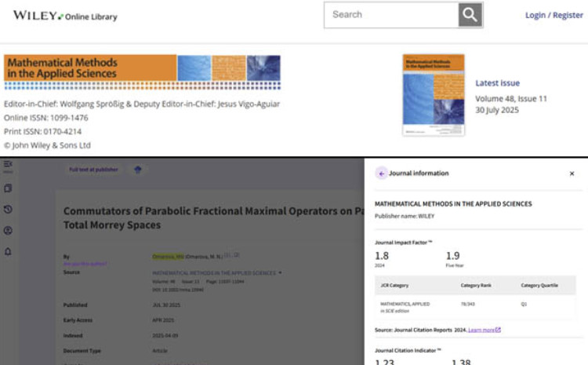Expand the left sidebar menu icon
The height and width of the screenshot is (365, 588).
pos(8,165)
